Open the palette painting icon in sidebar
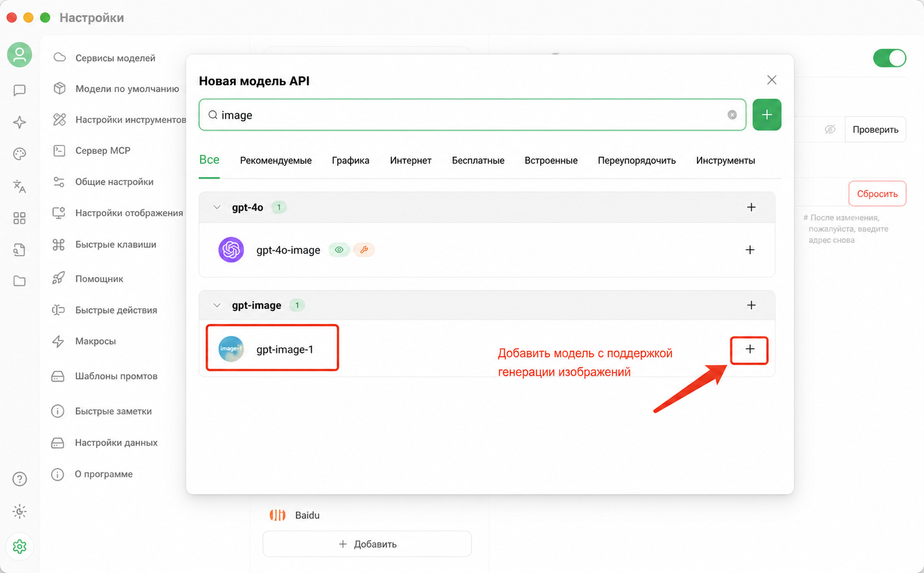 tap(20, 154)
